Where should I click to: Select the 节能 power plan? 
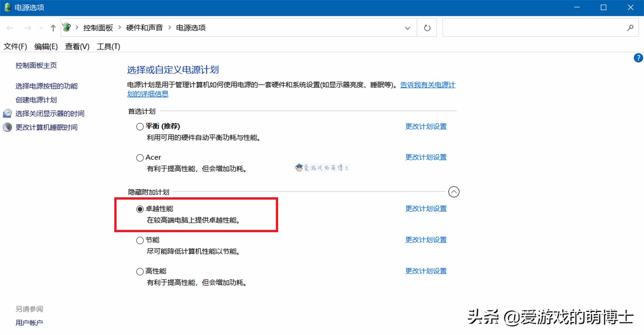[x=140, y=240]
